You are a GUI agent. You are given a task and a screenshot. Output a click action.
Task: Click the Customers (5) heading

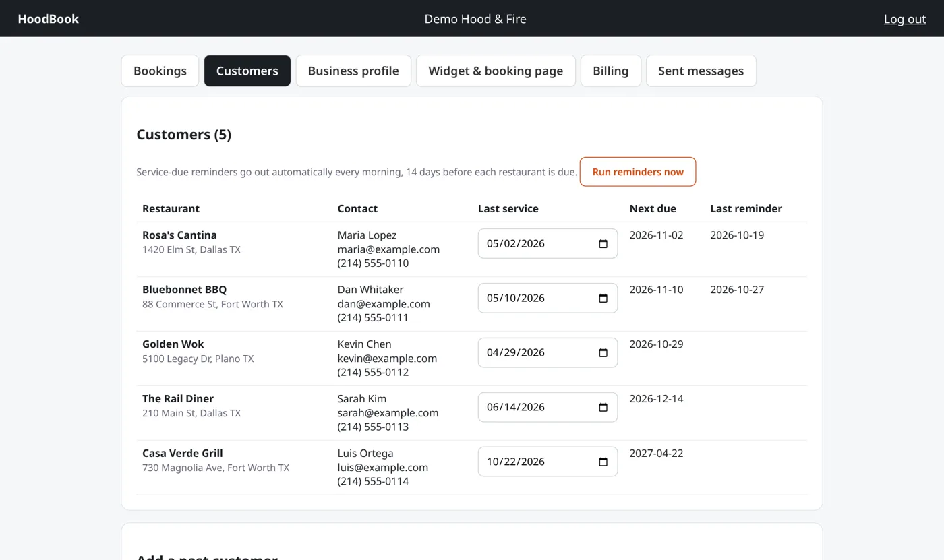point(183,135)
